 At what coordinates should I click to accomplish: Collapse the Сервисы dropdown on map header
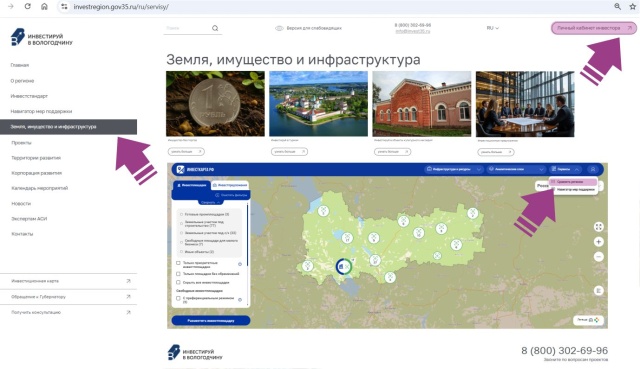point(565,169)
